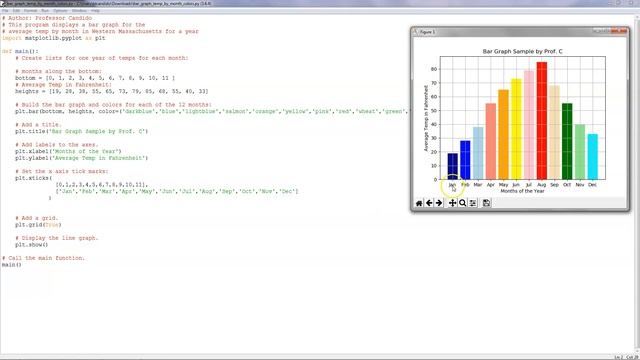Click the '# Call the main function.' comment

point(44,258)
